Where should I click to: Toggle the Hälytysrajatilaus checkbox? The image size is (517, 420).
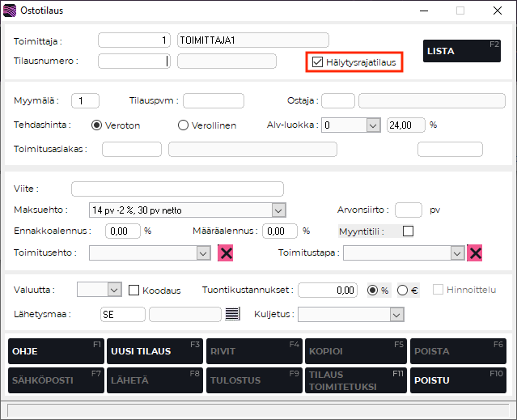click(x=317, y=61)
